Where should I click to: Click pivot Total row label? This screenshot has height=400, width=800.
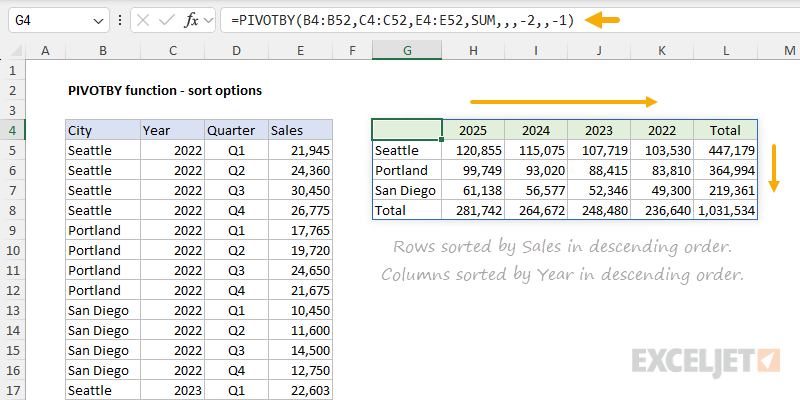(x=407, y=210)
